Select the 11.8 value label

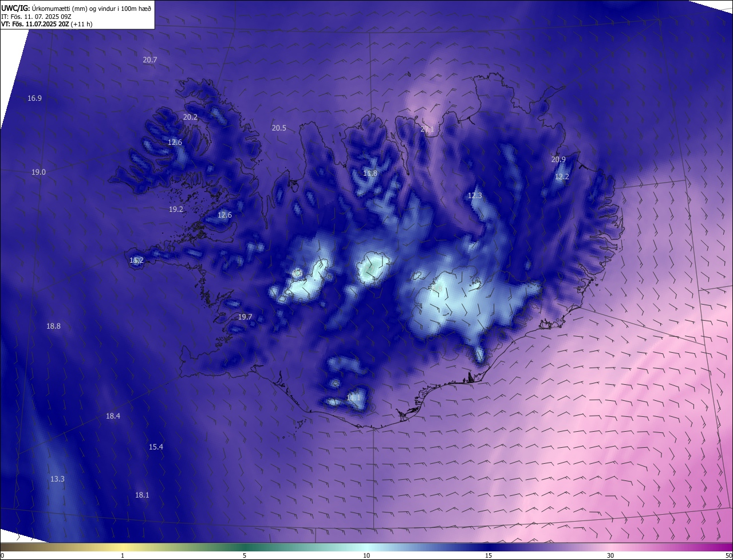click(371, 173)
